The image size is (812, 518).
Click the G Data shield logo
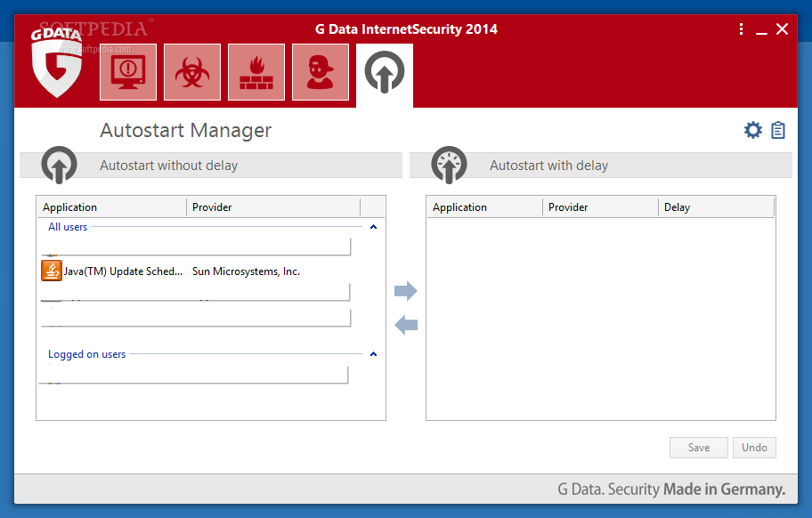pos(57,62)
